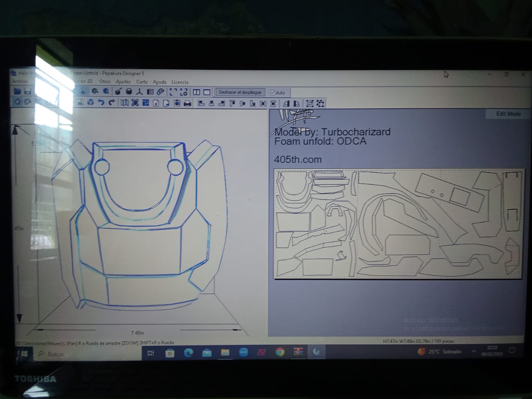Screen dimensions: 532x399
Task: Click the Foam unfold: ODCA text
Action: [320, 141]
